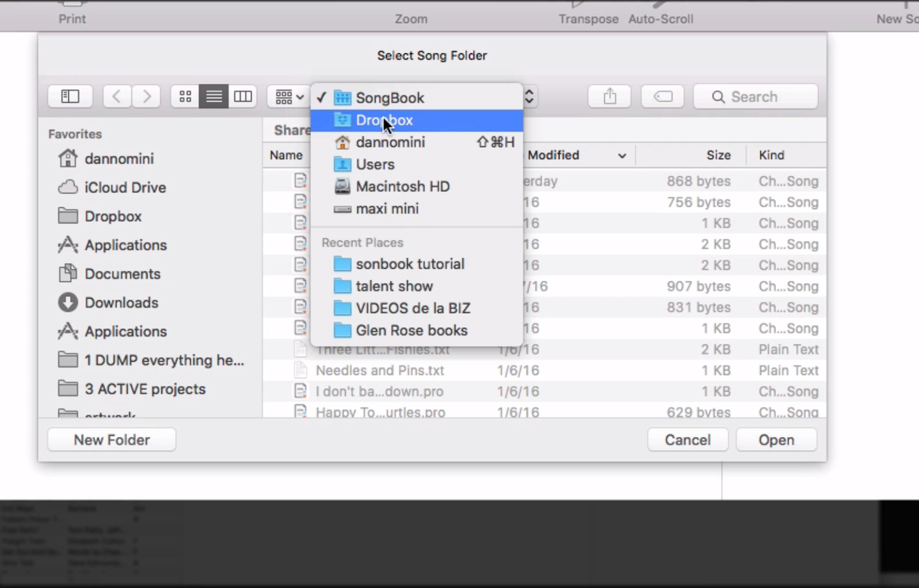
Task: Sort using Date Modified column chevron
Action: [622, 156]
